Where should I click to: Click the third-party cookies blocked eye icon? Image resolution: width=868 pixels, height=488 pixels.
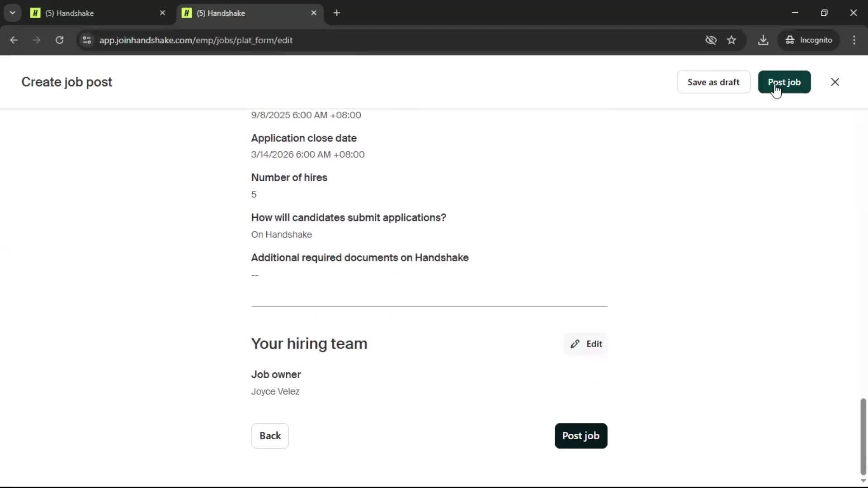[x=711, y=40]
